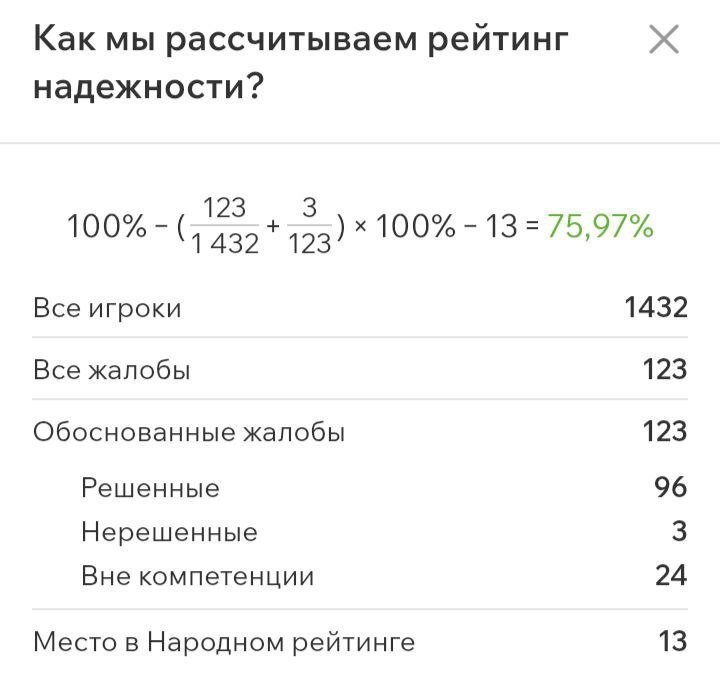
Task: Click the 123/1 432 fraction in the formula
Action: pos(224,227)
